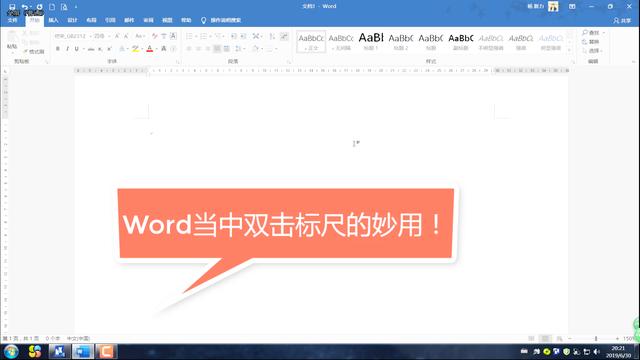Apply yellow text highlight color
The height and width of the screenshot is (360, 640).
[x=135, y=49]
